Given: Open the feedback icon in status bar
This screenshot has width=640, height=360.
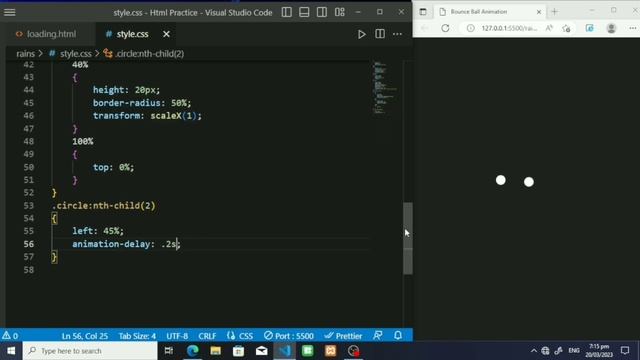Looking at the screenshot, I should tap(378, 336).
